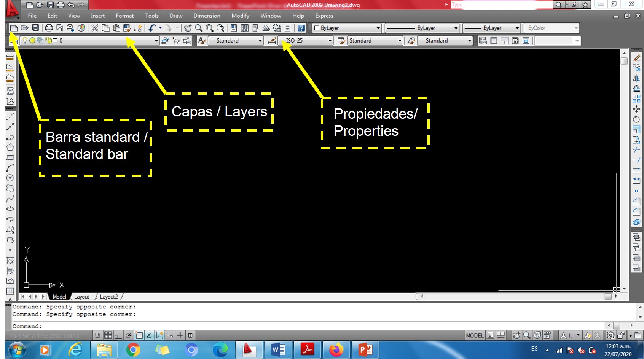Screen dimensions: 644x359
Task: Open the Table Style icon
Action: tap(341, 41)
